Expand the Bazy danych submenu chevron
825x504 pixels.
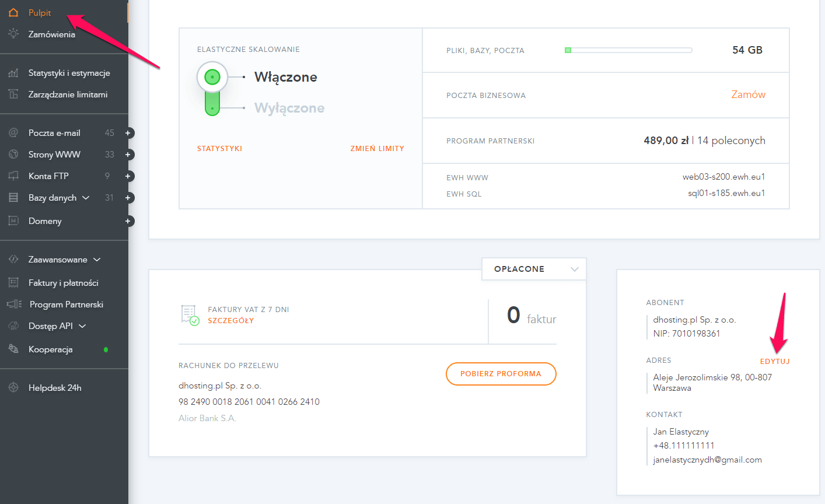(x=86, y=198)
